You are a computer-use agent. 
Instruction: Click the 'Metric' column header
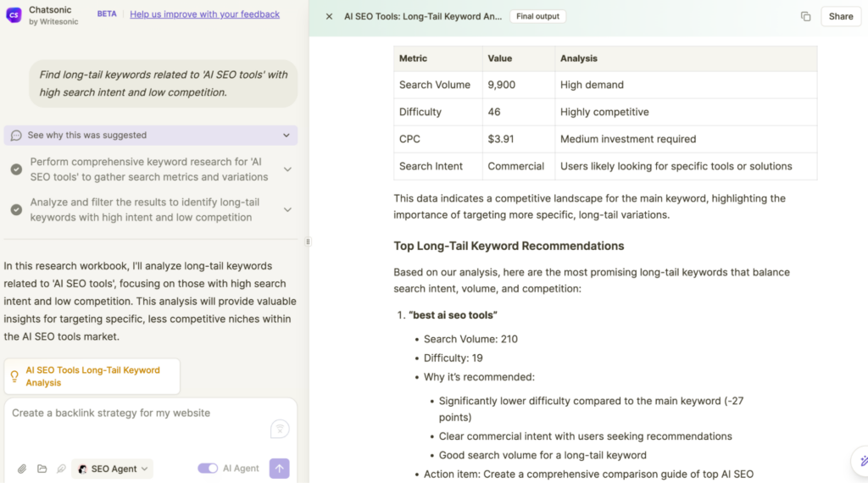pyautogui.click(x=438, y=58)
